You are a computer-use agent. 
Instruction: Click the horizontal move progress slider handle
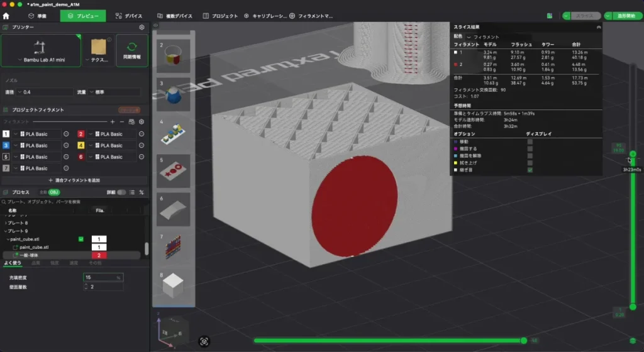(x=524, y=341)
